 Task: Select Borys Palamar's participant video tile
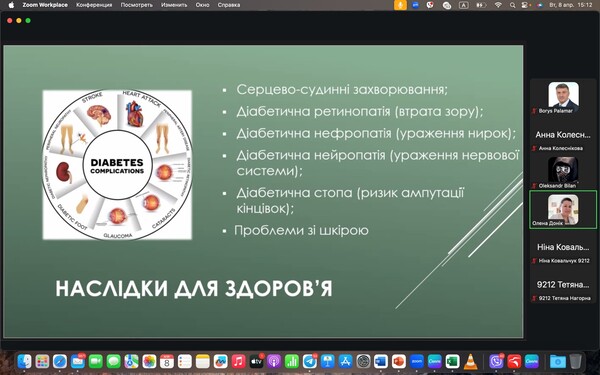pos(563,97)
